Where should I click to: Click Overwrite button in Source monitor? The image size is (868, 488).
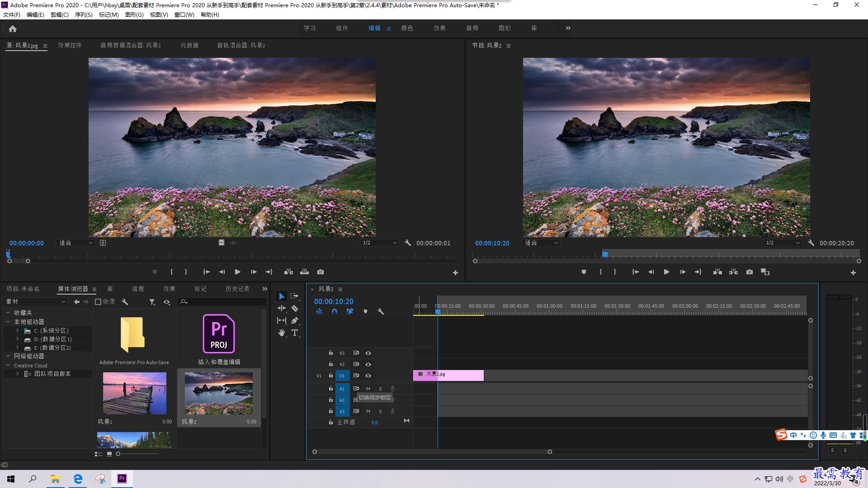coord(304,272)
